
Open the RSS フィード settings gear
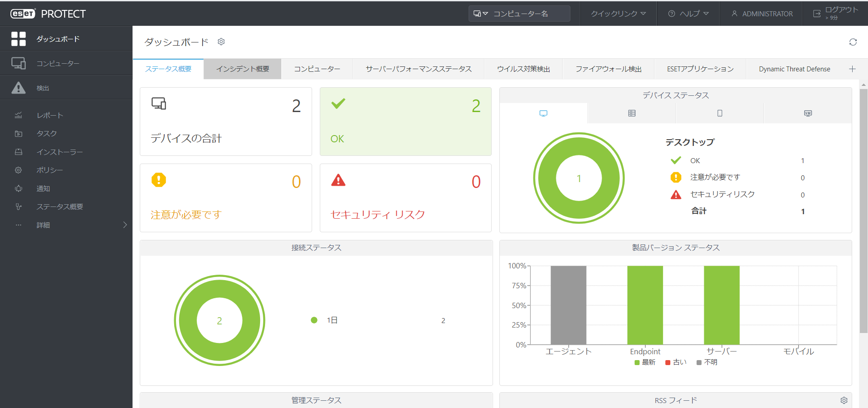tap(844, 400)
